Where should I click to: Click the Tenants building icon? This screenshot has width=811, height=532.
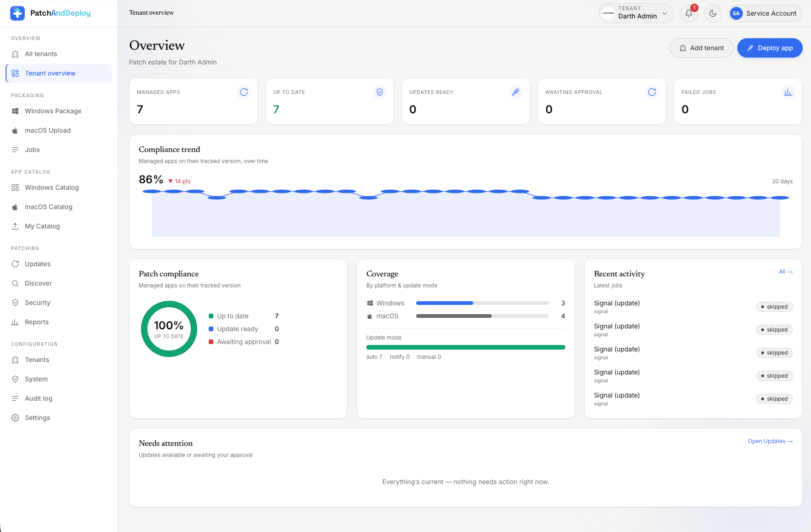coord(15,360)
